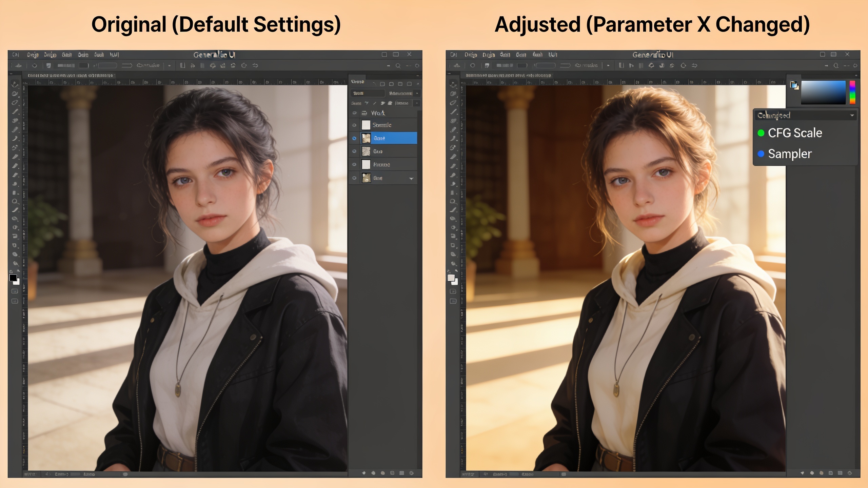Click the Adjusted window's portrait canvas

pyautogui.click(x=626, y=278)
